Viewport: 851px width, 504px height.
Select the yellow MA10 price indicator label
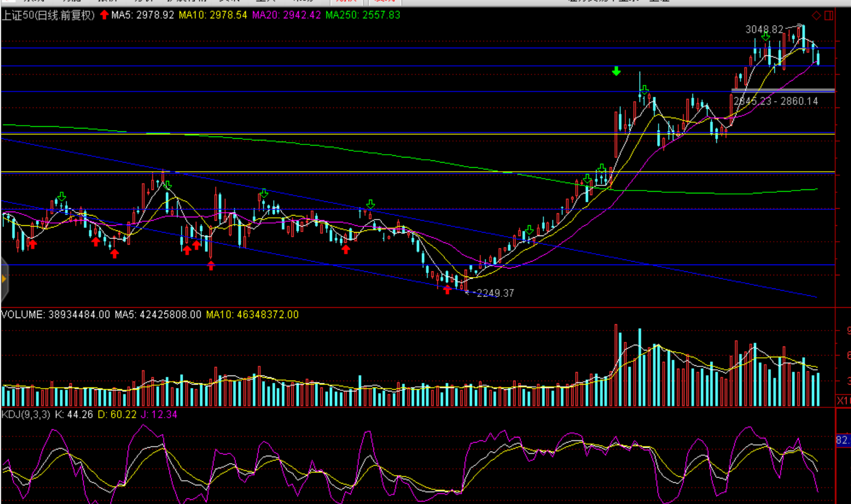tap(213, 15)
